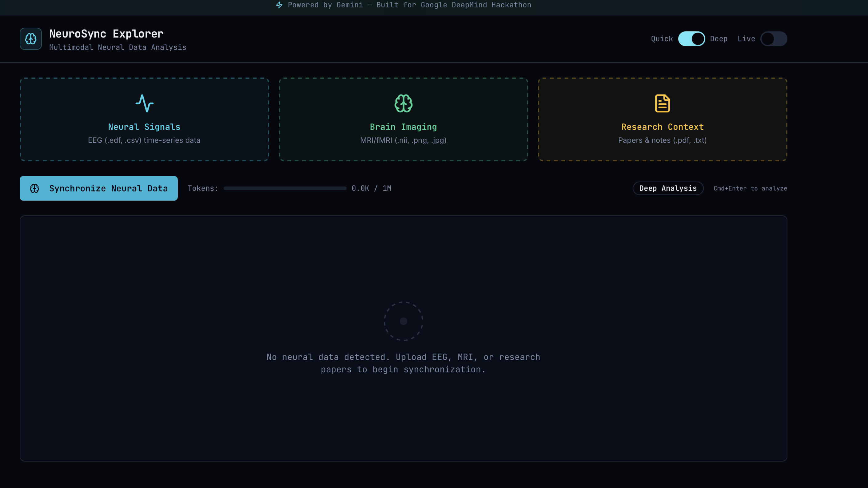Viewport: 868px width, 488px height.
Task: Click the Deep Analysis pill badge
Action: click(x=668, y=188)
